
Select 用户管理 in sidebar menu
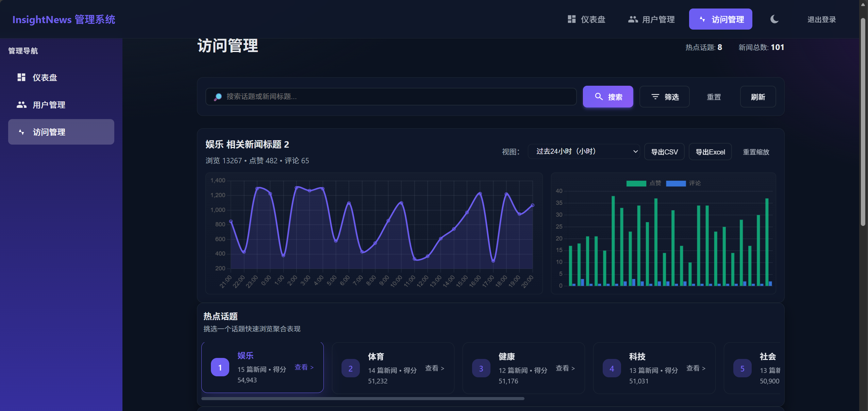click(x=49, y=104)
